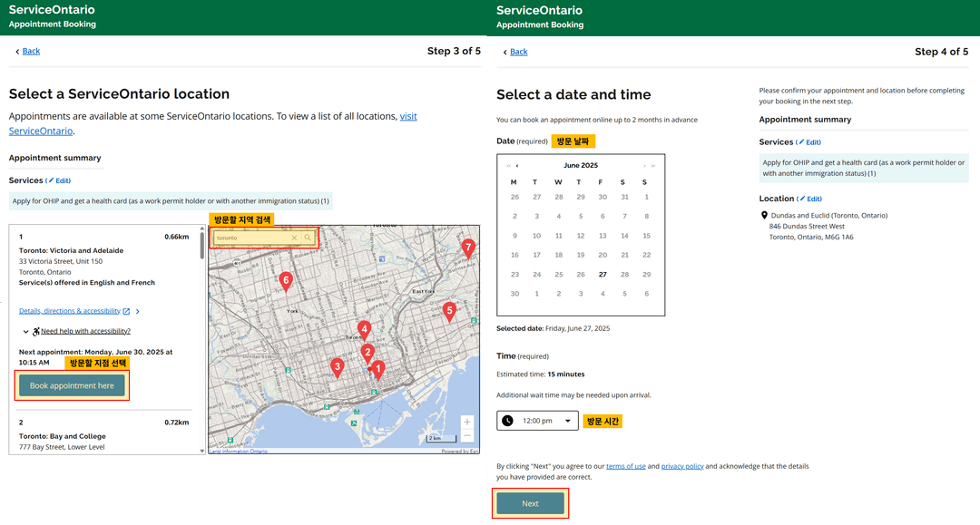The width and height of the screenshot is (980, 525).
Task: Click map marker number 7
Action: coord(468,247)
